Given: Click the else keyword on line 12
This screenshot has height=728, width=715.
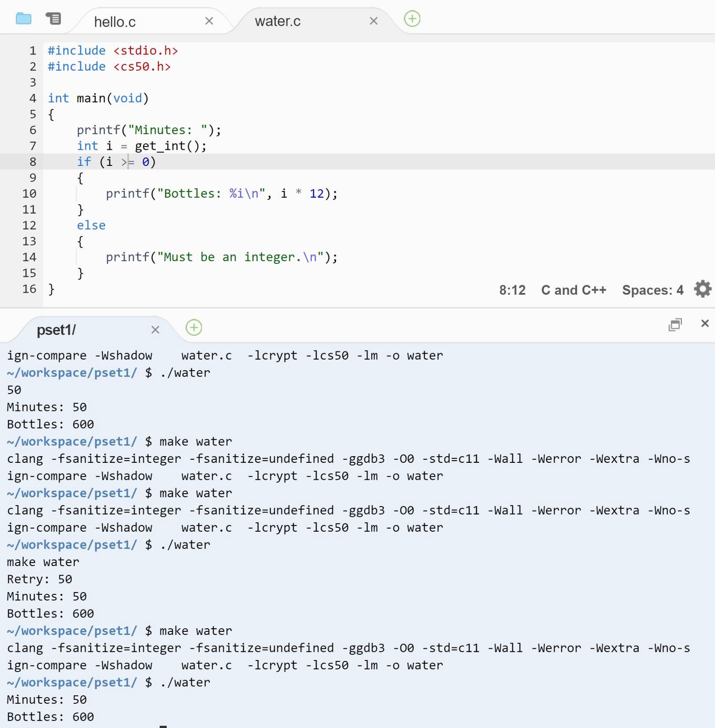Looking at the screenshot, I should tap(91, 225).
